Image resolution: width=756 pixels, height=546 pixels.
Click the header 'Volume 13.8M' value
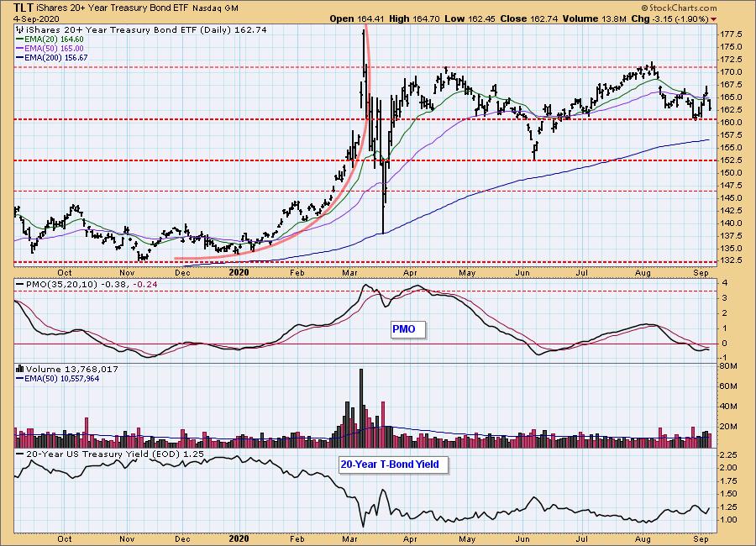coord(595,18)
